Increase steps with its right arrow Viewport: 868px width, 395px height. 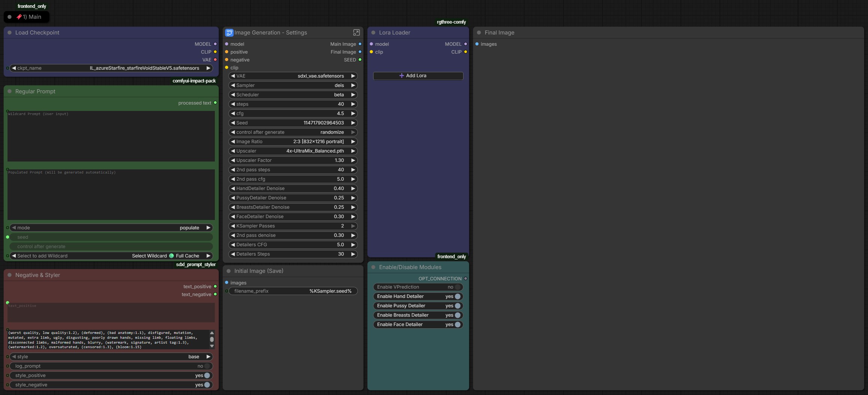click(353, 104)
